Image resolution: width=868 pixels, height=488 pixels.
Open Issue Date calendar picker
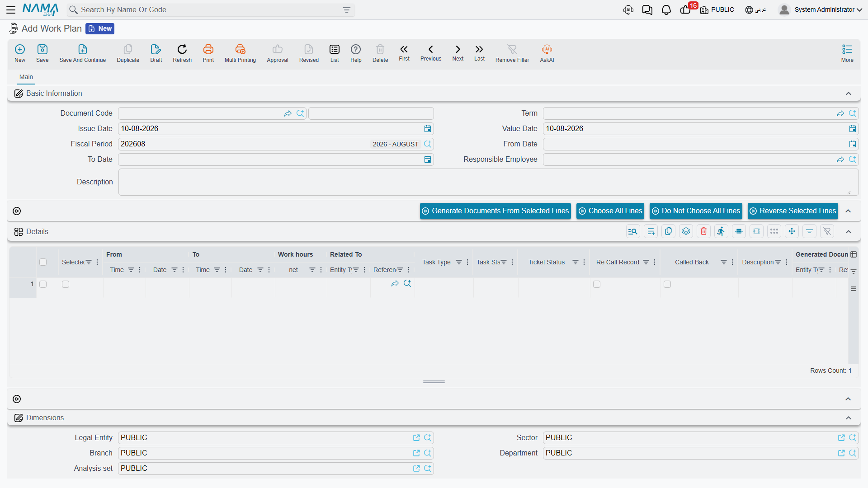tap(428, 129)
